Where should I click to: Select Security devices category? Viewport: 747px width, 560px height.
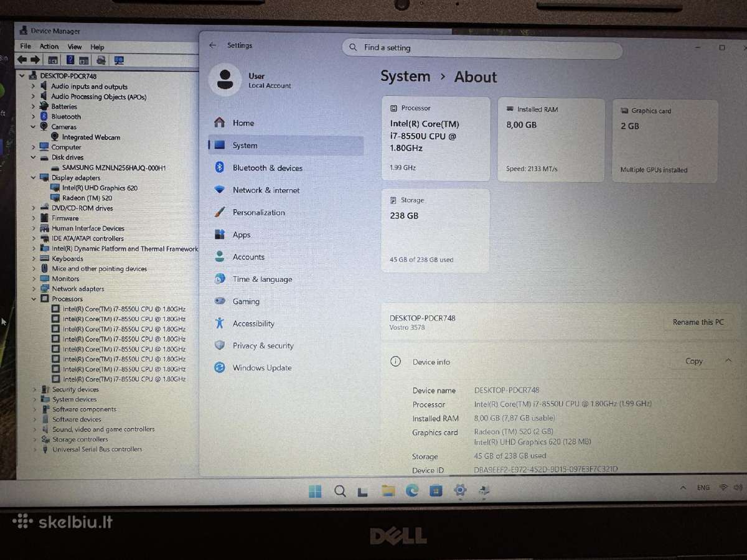coord(75,389)
